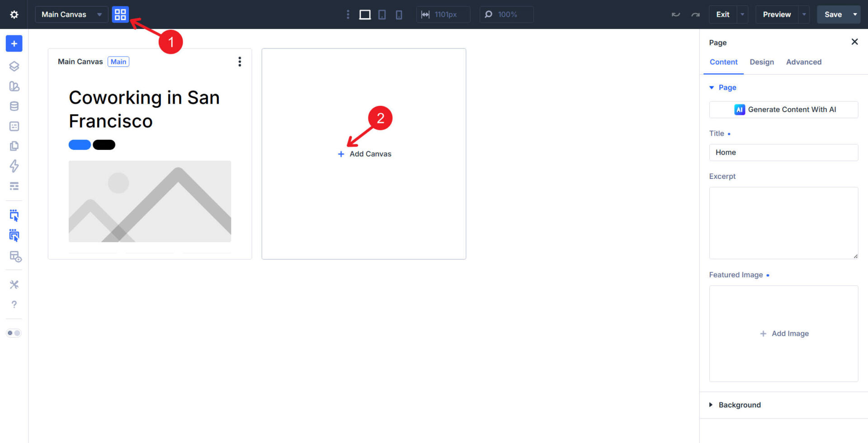Open the table search inspector icon
Screen dimensions: 868x443
click(x=15, y=257)
